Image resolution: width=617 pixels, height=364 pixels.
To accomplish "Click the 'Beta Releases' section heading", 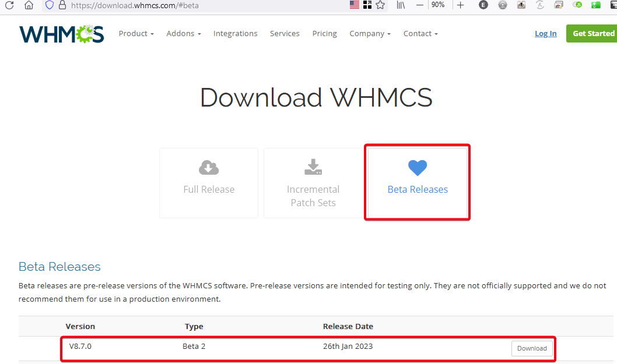I will [x=59, y=267].
